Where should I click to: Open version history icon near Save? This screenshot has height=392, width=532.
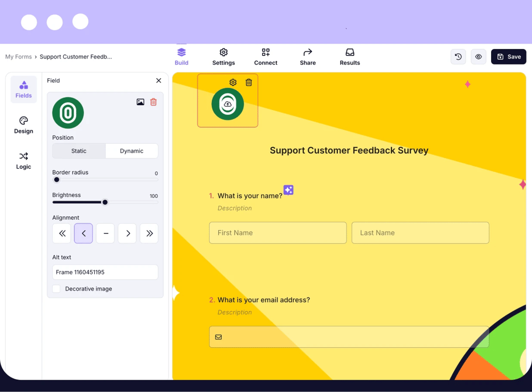click(458, 56)
